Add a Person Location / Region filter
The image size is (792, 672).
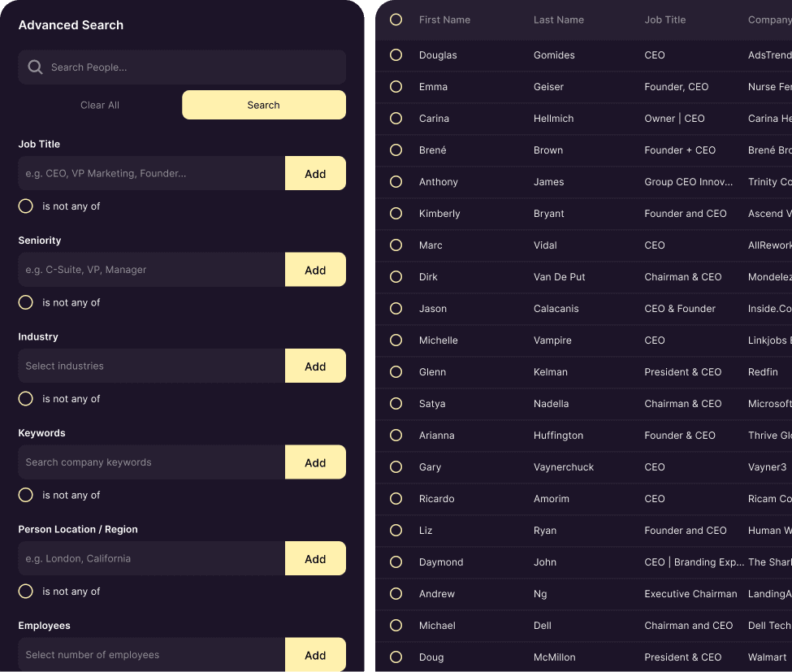[x=315, y=558]
